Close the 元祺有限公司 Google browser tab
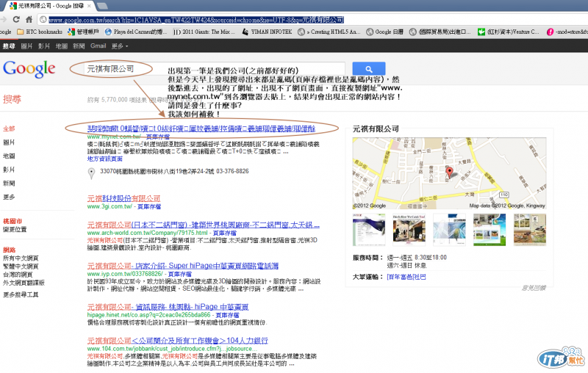Viewport: 588px width, 373px height. [x=89, y=6]
